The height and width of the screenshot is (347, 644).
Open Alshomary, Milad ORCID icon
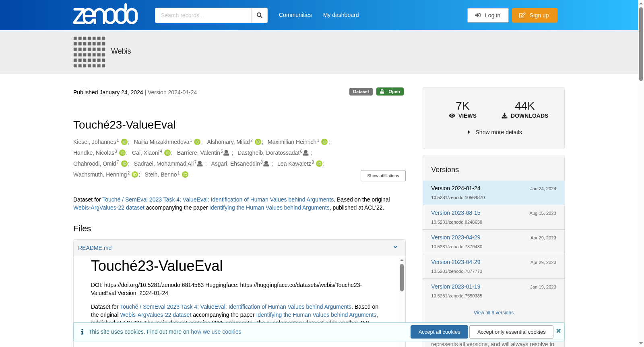pos(258,142)
